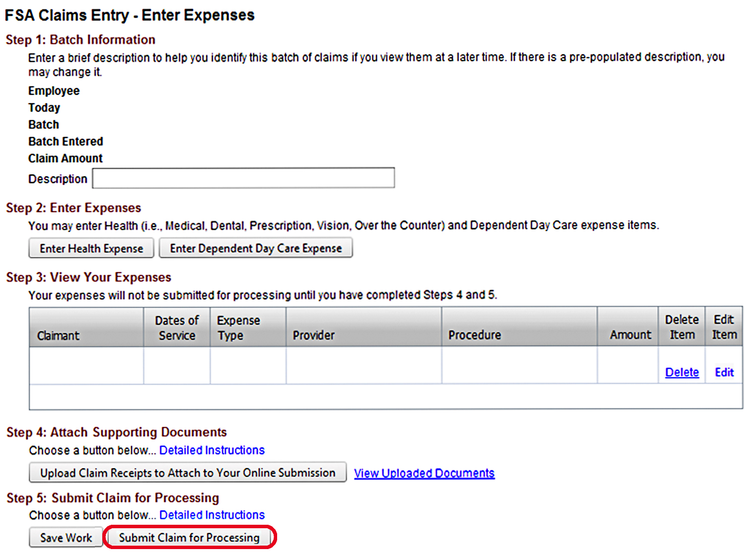
Task: Click Submit Claim for Processing button
Action: (x=189, y=537)
